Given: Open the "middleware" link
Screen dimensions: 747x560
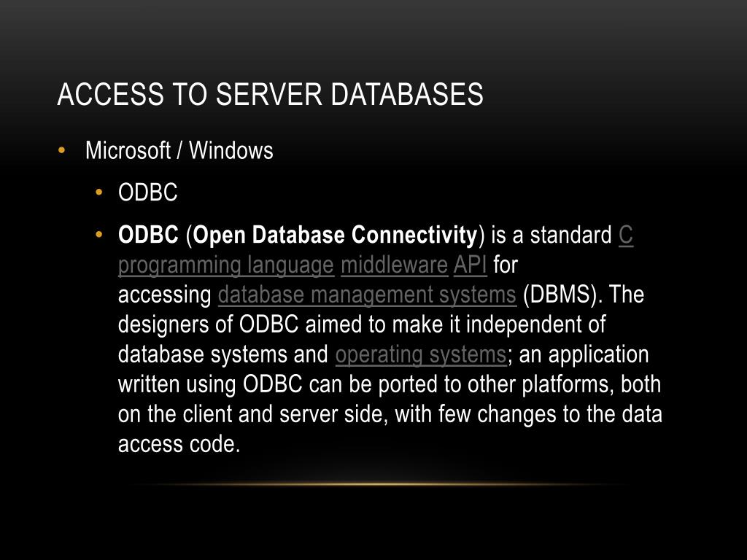Looking at the screenshot, I should pyautogui.click(x=395, y=265).
